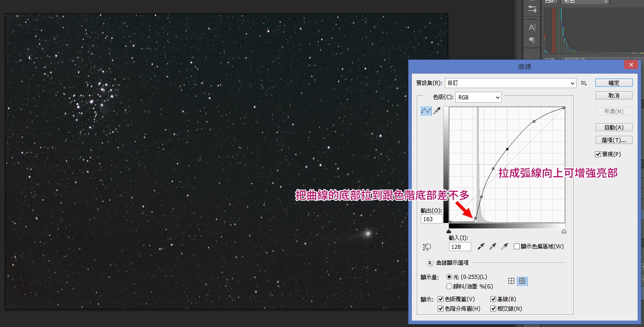
Task: Enable 顯示色偏區域(W) checkbox
Action: 517,247
